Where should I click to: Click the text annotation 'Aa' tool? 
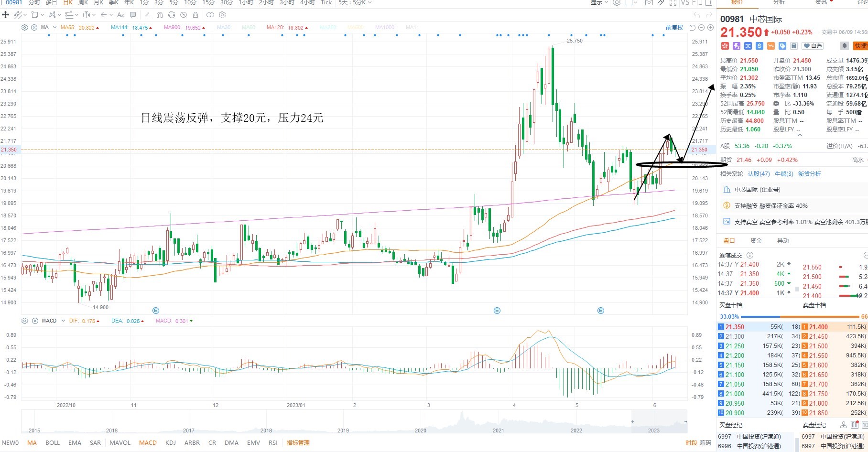click(x=120, y=15)
